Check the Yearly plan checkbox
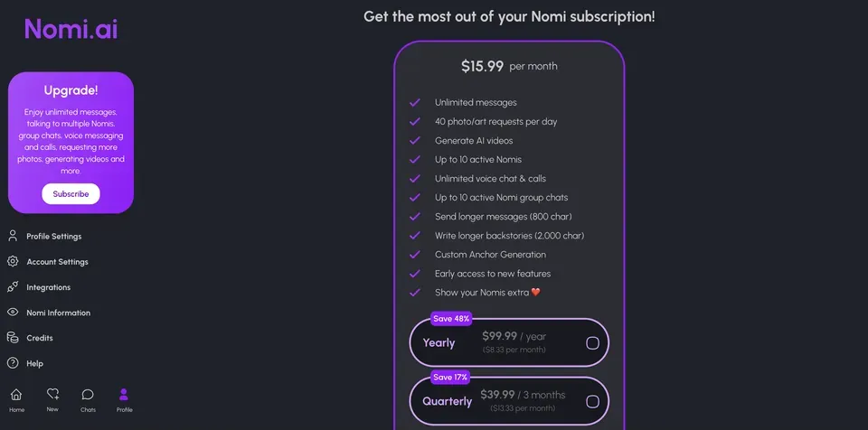This screenshot has width=868, height=430. [x=592, y=343]
